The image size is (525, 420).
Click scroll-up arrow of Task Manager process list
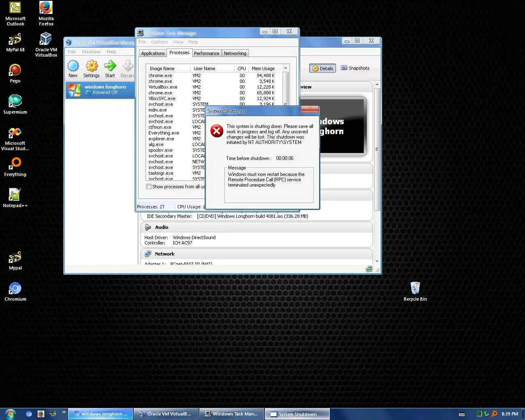[286, 68]
